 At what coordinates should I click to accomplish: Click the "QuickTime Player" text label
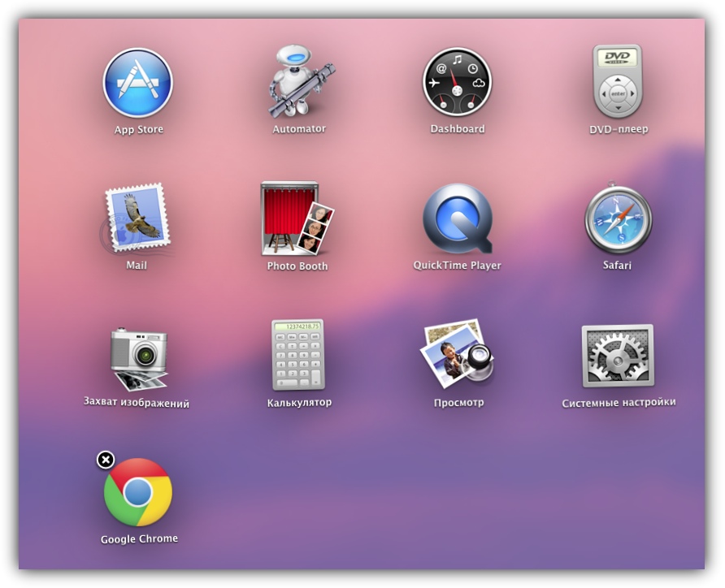tap(458, 266)
